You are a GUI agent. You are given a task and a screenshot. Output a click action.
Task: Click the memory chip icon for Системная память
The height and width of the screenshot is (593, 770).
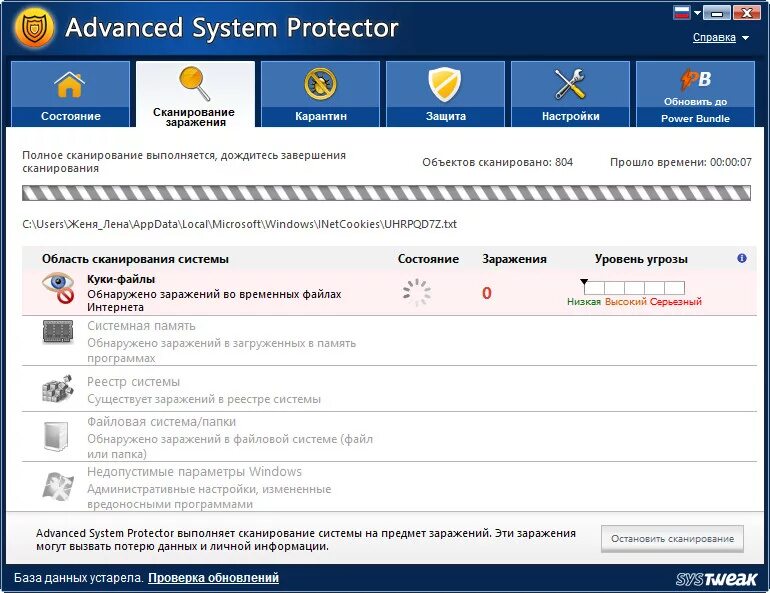(x=58, y=332)
